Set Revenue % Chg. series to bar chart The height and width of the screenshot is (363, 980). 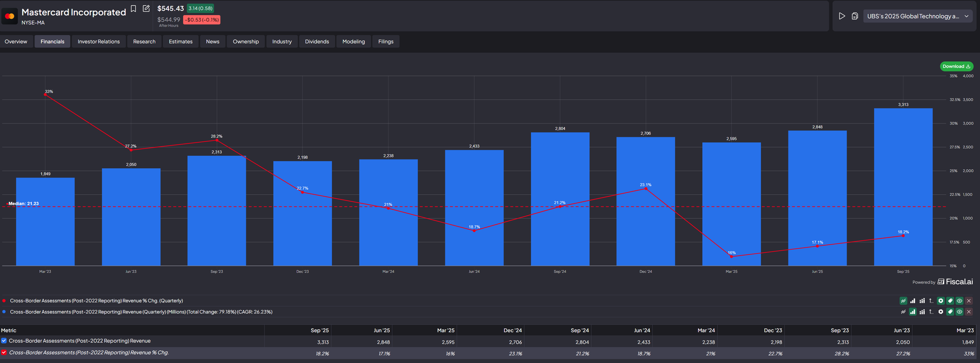click(912, 301)
